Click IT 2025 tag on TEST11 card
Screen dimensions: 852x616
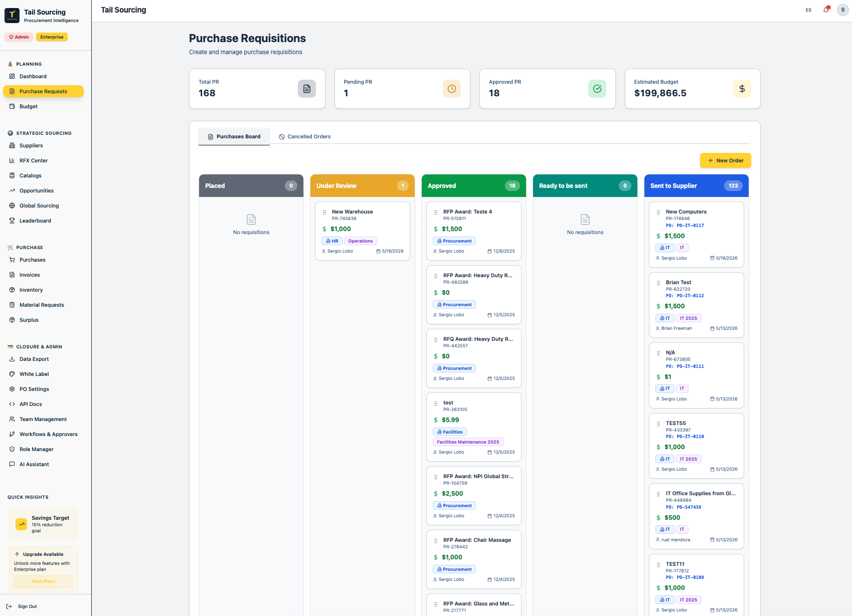click(689, 600)
